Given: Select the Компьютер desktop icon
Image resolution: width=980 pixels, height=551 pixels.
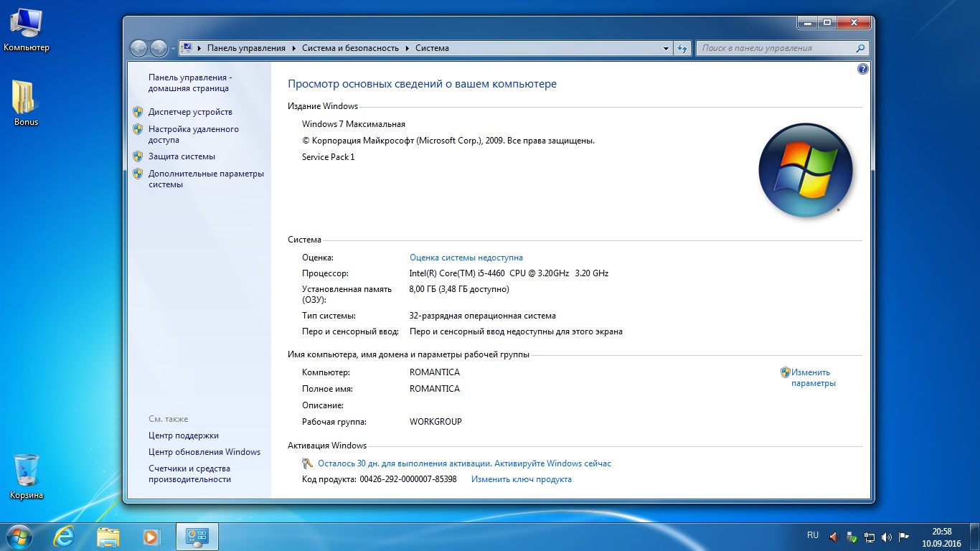Looking at the screenshot, I should tap(27, 31).
